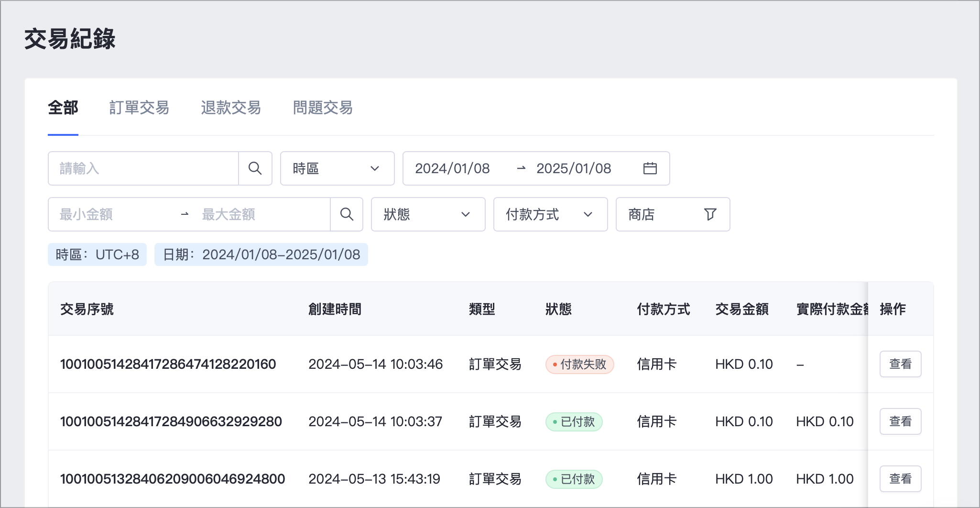Click the end date 2025/01/08 field
The image size is (980, 508).
click(574, 168)
